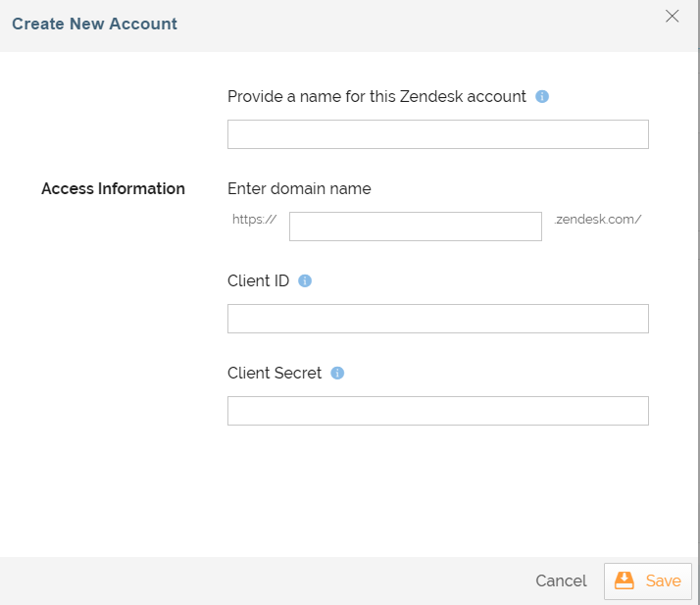The height and width of the screenshot is (605, 700).
Task: Click the Enter domain name label
Action: tap(299, 189)
